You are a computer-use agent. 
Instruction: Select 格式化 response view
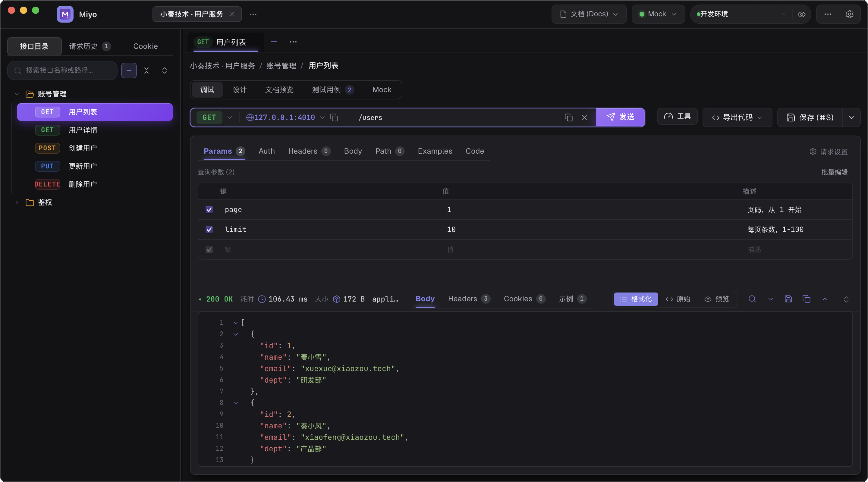636,299
